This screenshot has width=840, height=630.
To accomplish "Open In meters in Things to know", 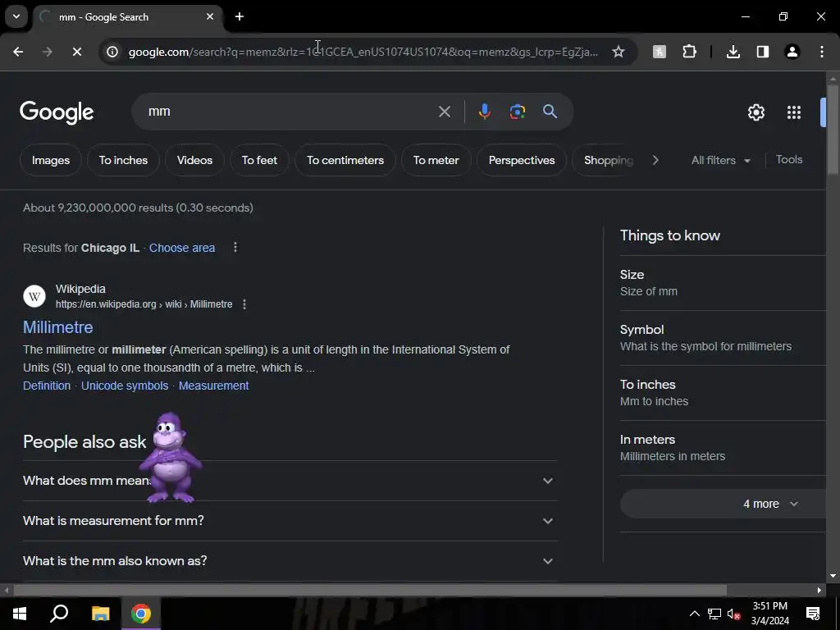I will [723, 447].
